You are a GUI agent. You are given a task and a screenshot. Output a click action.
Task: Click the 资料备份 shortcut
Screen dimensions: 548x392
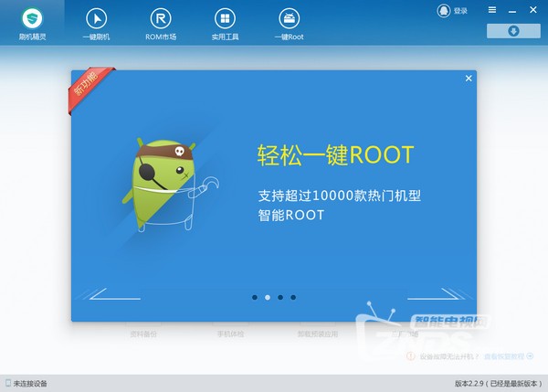[x=143, y=334]
